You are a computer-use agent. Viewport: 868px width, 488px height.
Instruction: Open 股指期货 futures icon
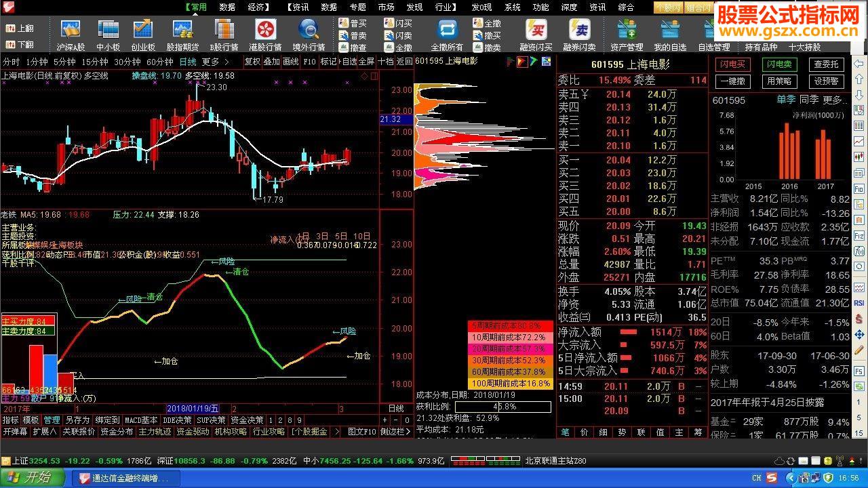182,35
